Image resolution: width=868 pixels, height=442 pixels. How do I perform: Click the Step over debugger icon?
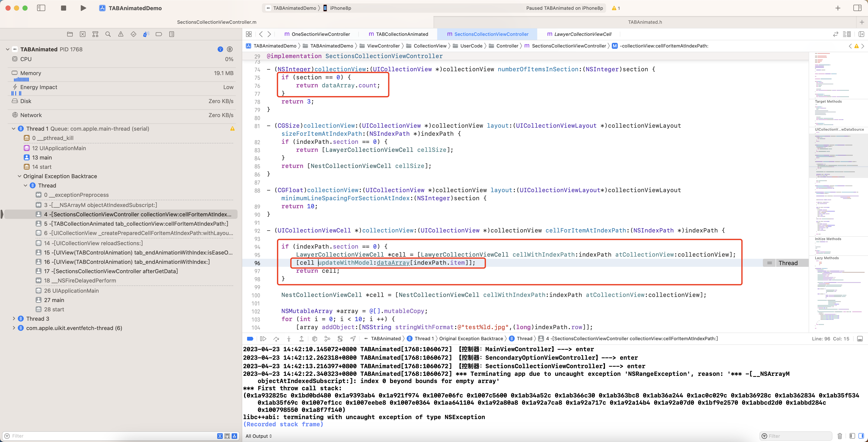tap(276, 338)
